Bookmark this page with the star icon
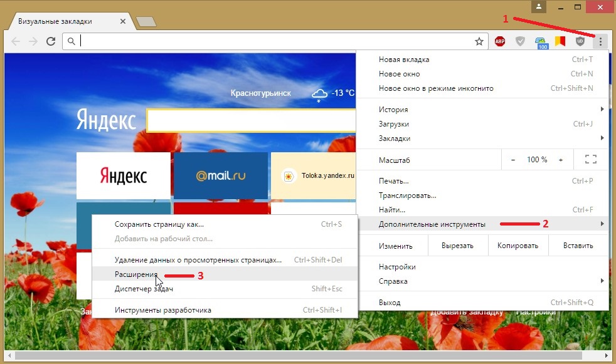Image resolution: width=616 pixels, height=364 pixels. click(x=479, y=41)
